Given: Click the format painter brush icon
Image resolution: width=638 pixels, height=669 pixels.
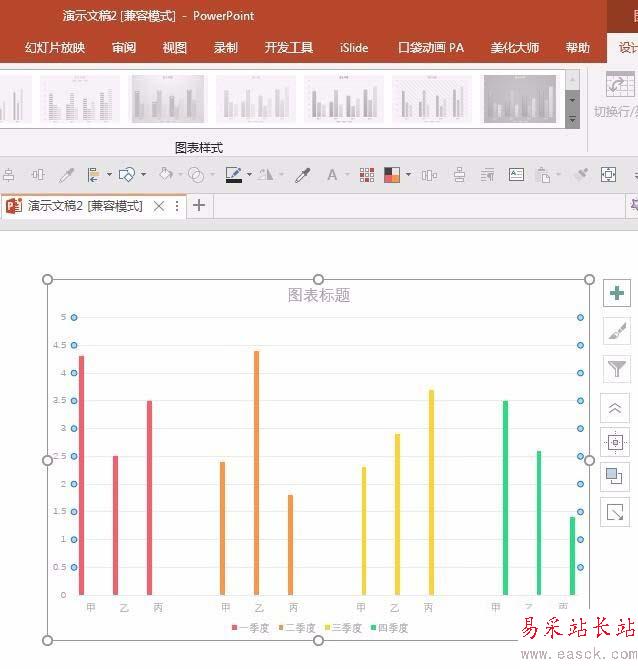Looking at the screenshot, I should [x=581, y=175].
